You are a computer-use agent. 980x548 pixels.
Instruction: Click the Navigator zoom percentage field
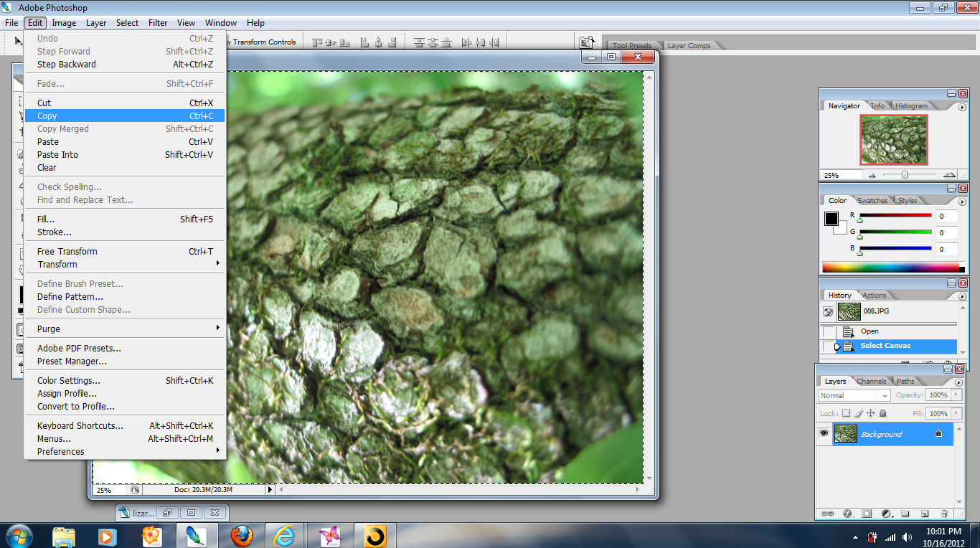pyautogui.click(x=842, y=175)
